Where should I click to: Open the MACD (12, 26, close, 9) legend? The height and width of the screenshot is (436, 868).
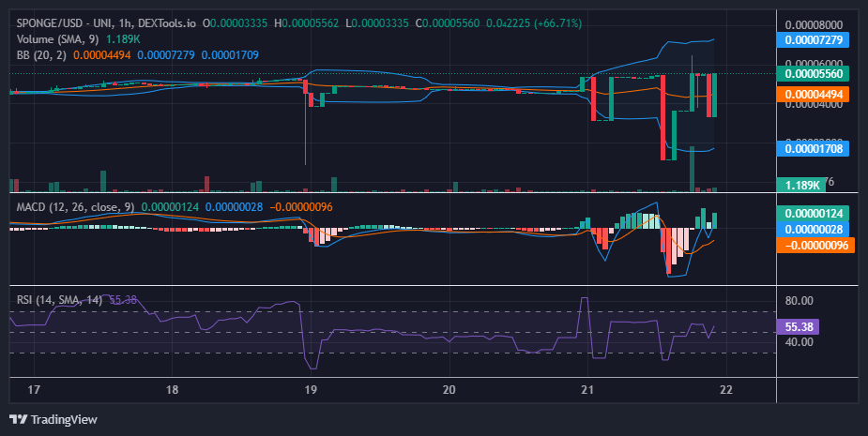(75, 207)
